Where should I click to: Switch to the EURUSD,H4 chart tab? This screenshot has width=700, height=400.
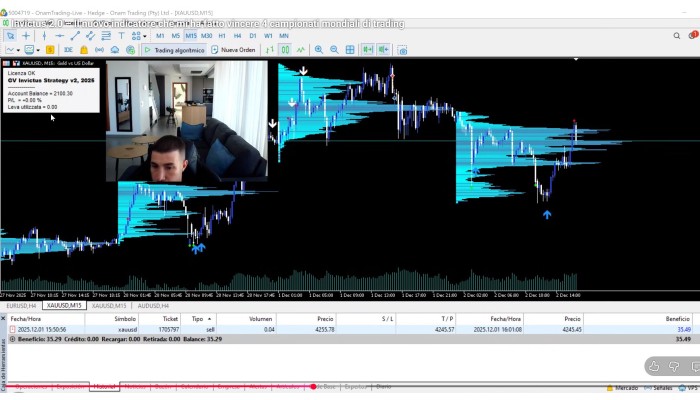point(22,306)
